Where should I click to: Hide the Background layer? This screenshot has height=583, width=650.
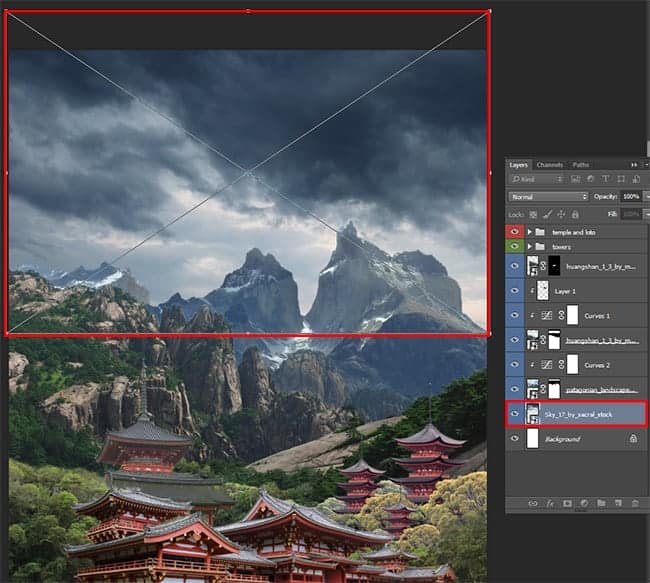pos(514,438)
